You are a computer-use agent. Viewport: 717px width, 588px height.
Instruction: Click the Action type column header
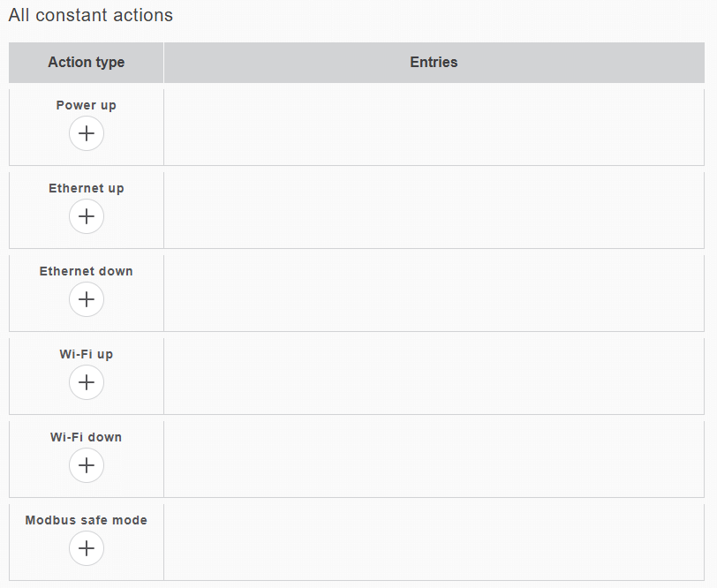pyautogui.click(x=87, y=63)
